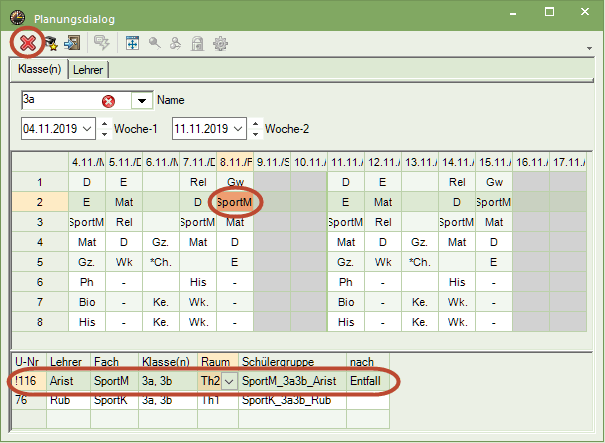The image size is (605, 443).
Task: Decrease Woche-2 with the down arrow
Action: [255, 134]
